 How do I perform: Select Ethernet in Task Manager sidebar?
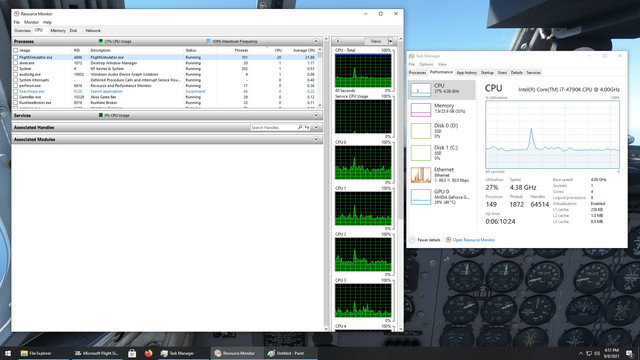[442, 175]
